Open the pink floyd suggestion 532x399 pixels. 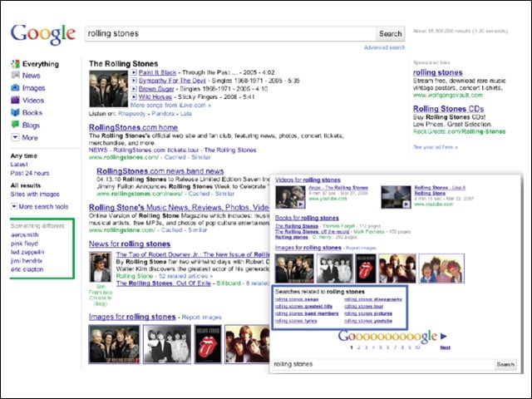(24, 244)
